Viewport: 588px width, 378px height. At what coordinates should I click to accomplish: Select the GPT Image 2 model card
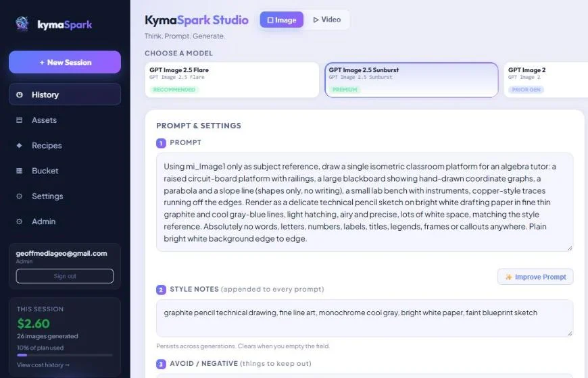[546, 80]
